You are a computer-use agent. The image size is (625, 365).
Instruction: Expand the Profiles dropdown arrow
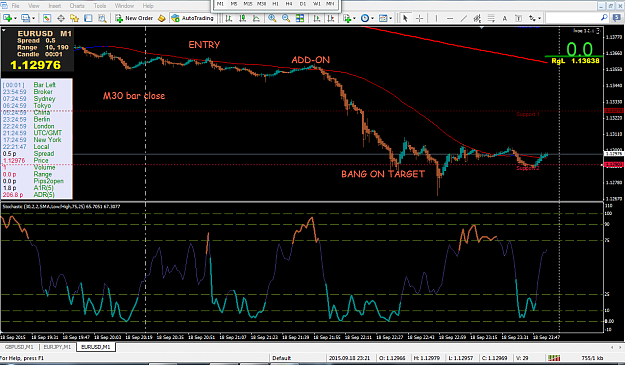pyautogui.click(x=33, y=18)
